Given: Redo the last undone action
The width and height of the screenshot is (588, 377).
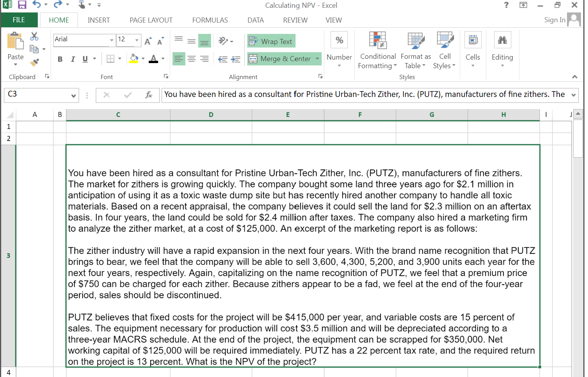Looking at the screenshot, I should coord(58,5).
